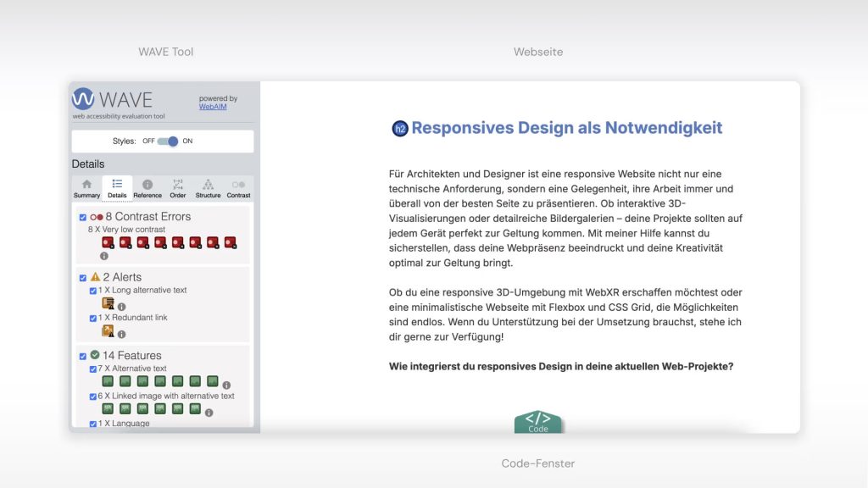
Task: Uncheck the 14 Features checkbox
Action: 82,356
